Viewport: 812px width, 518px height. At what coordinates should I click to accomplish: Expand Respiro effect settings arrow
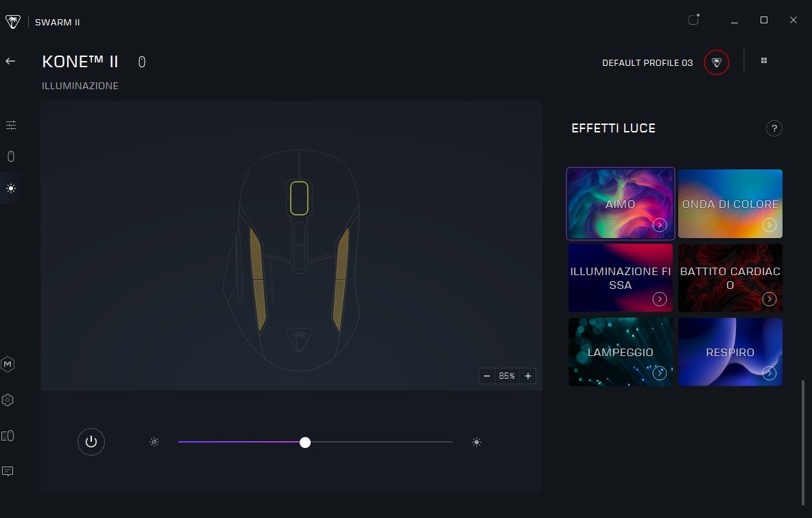(769, 373)
